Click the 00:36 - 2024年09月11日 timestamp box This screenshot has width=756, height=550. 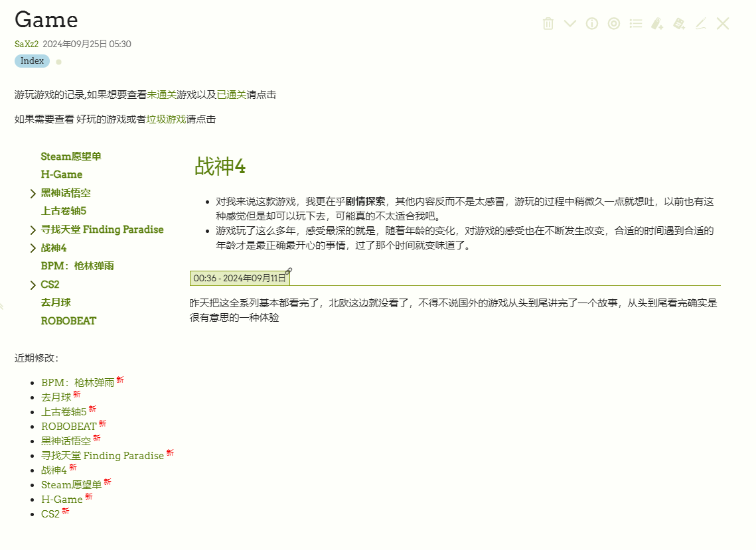click(x=240, y=278)
